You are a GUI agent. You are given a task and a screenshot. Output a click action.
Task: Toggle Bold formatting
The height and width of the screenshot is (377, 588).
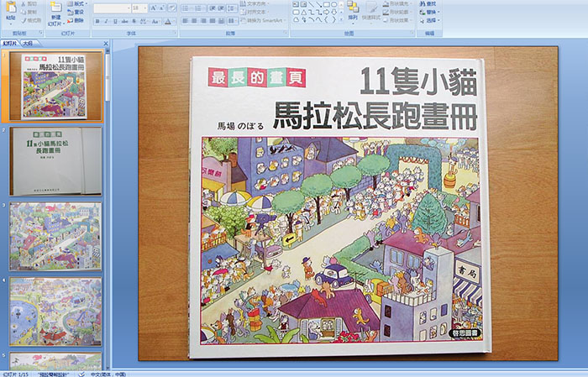coord(97,21)
